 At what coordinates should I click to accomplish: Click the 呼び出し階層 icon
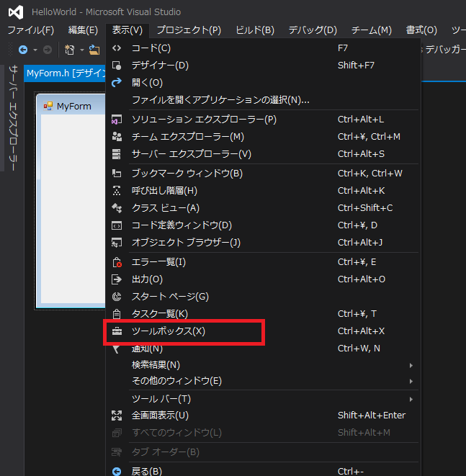117,191
